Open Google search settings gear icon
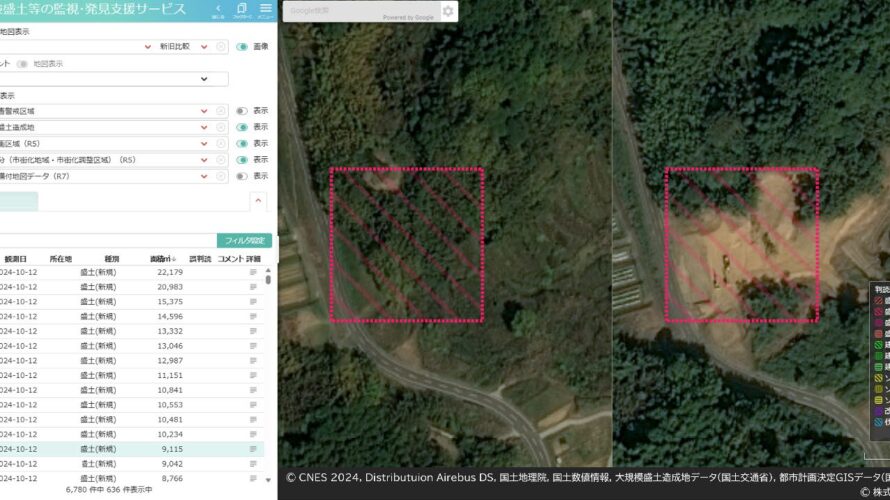890x500 pixels. coord(448,11)
